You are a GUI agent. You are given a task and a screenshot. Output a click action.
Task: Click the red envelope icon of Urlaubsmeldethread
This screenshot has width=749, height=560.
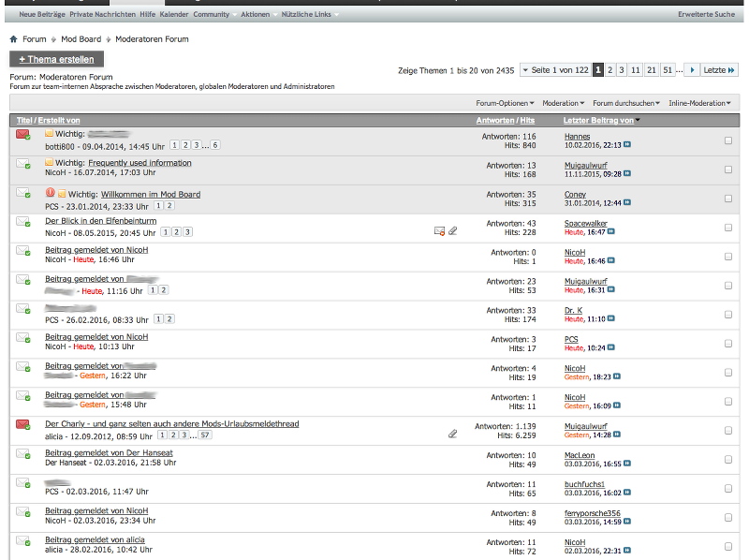point(23,425)
